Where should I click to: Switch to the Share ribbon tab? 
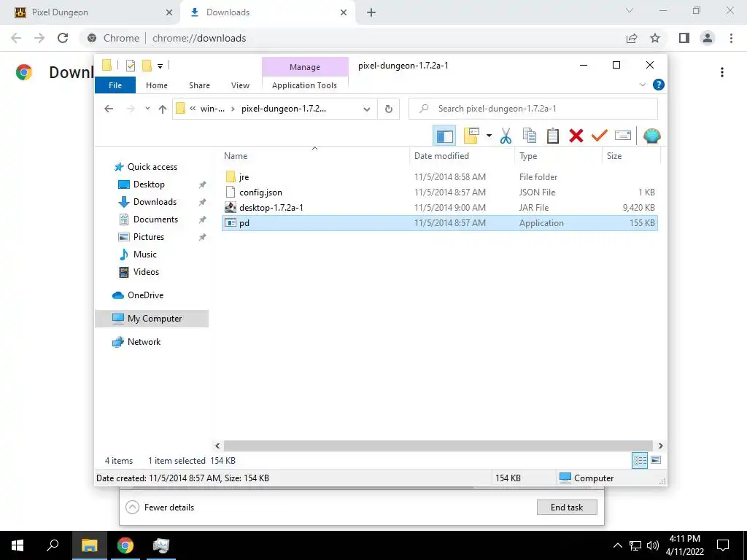(x=199, y=85)
